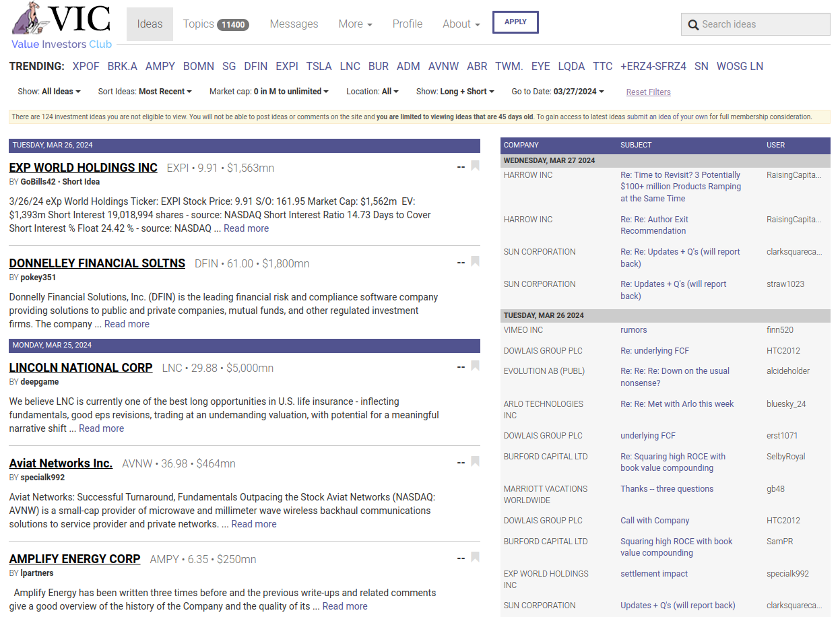This screenshot has height=617, width=840.
Task: Bookmark the Amplify Energy Corp idea
Action: [475, 557]
